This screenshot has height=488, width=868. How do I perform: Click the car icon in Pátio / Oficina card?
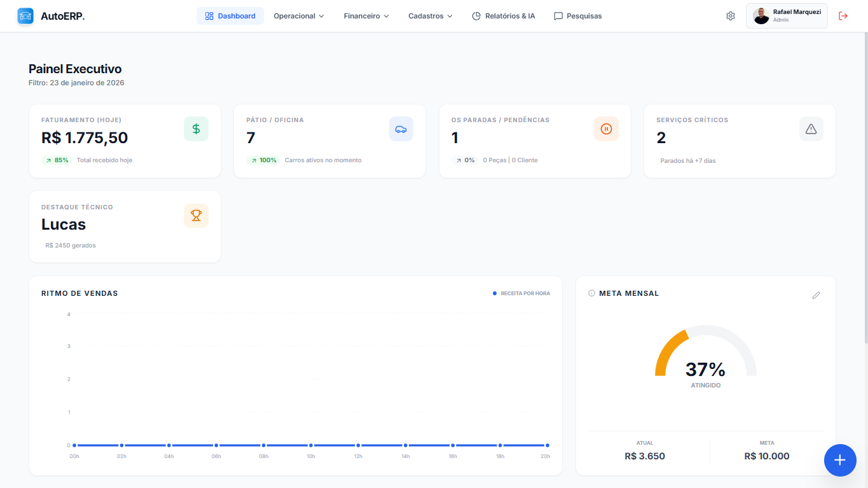pyautogui.click(x=401, y=129)
